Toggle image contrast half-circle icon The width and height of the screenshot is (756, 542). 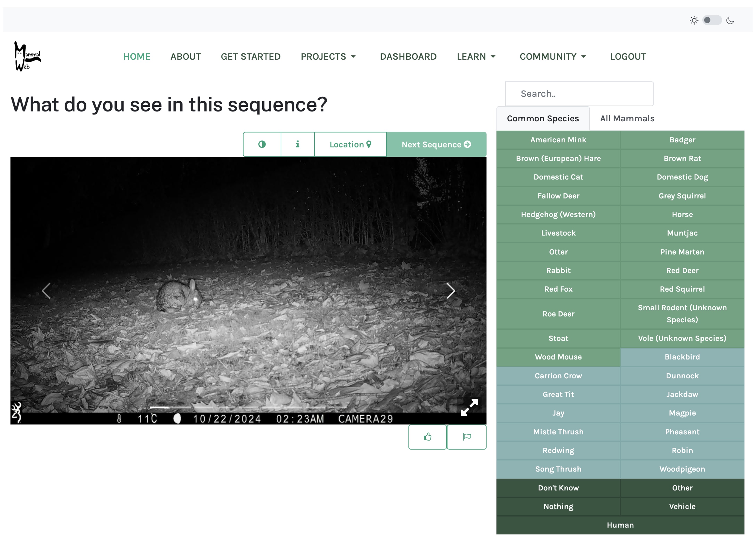click(x=262, y=144)
